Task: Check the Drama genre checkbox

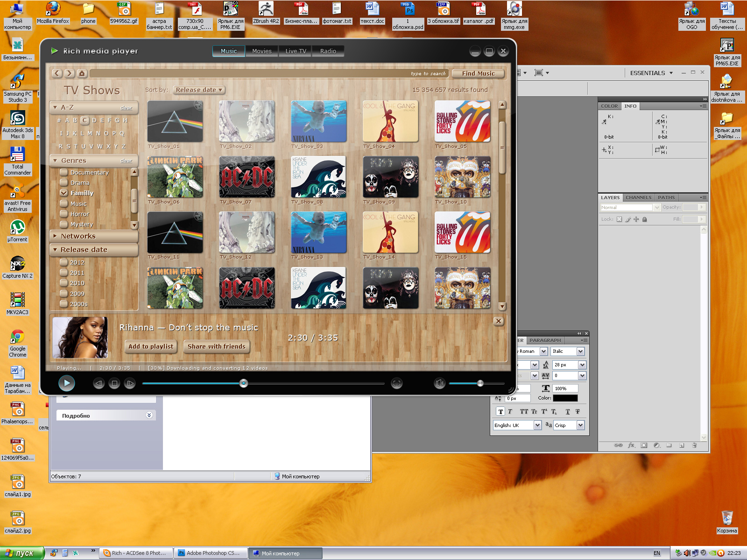Action: tap(64, 182)
